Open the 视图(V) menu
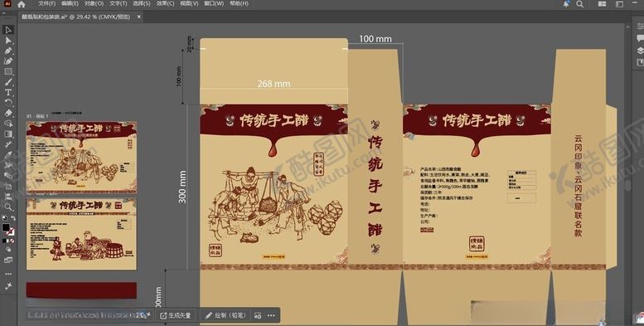Screen dimensions: 644x326 click(x=189, y=3)
